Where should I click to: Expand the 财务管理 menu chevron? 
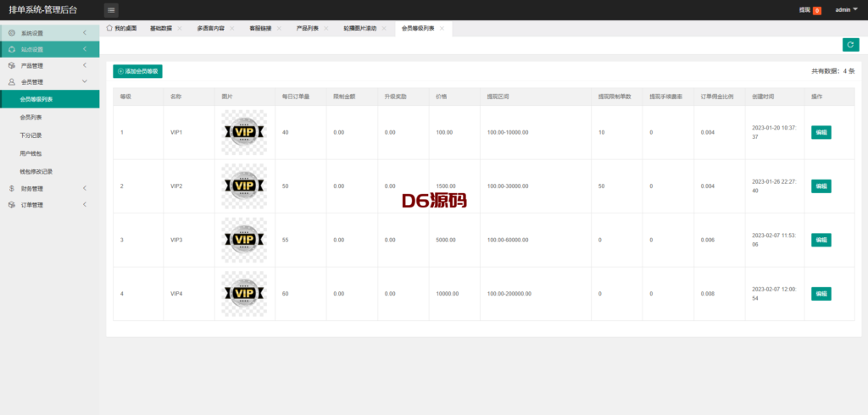pyautogui.click(x=85, y=189)
